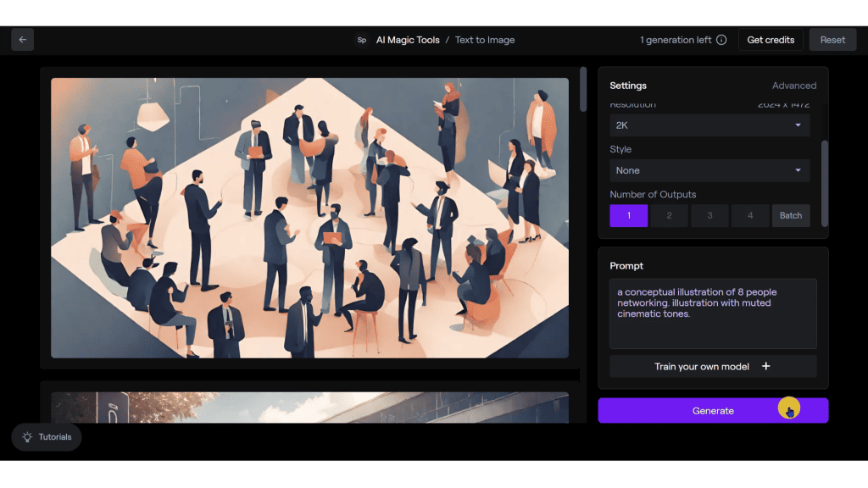Open the Style dropdown showing None
Image resolution: width=868 pixels, height=488 pixels.
(x=709, y=169)
